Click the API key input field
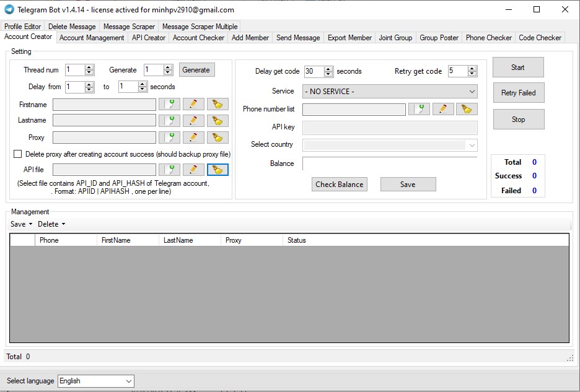The height and width of the screenshot is (392, 580). (x=390, y=128)
